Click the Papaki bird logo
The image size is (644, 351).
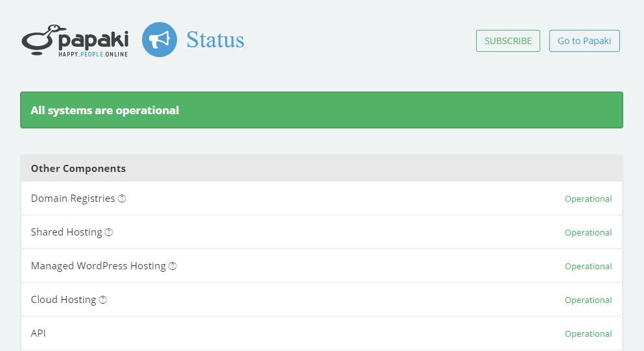coord(75,40)
